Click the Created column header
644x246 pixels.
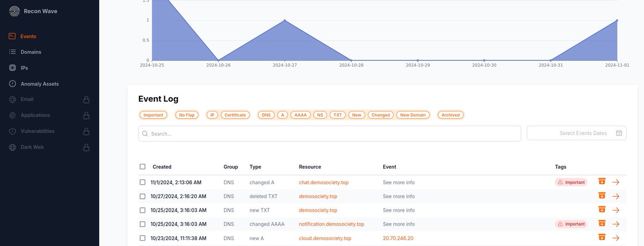(162, 167)
